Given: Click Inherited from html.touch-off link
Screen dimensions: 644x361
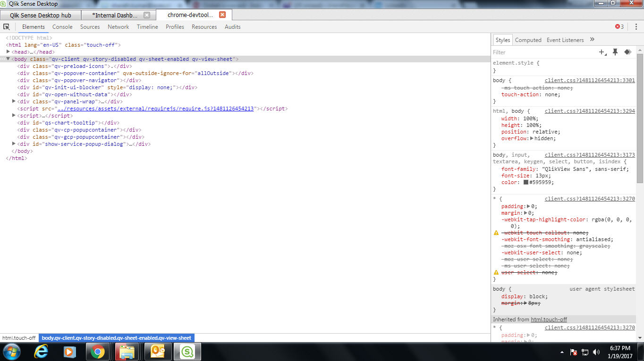Looking at the screenshot, I should coord(549,319).
